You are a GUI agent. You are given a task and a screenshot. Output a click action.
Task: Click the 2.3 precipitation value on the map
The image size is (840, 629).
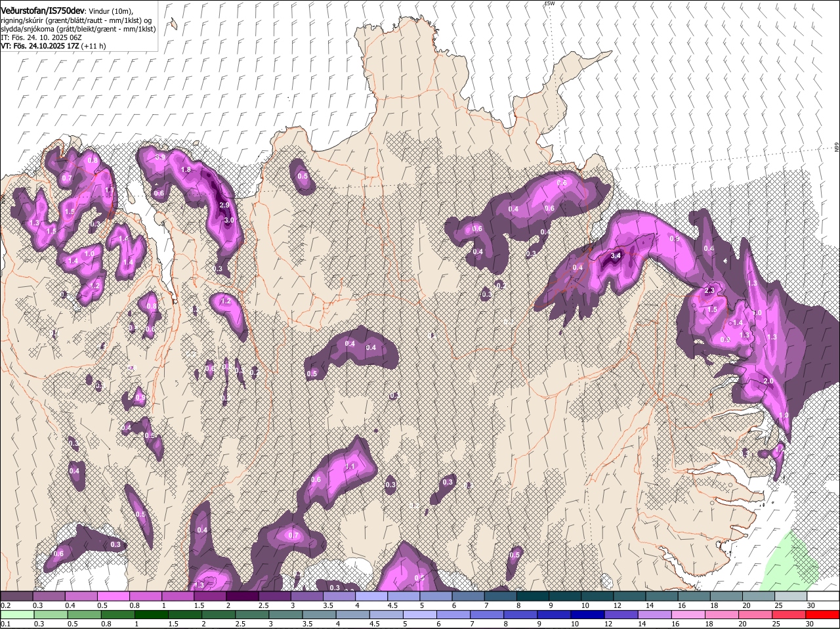(709, 290)
